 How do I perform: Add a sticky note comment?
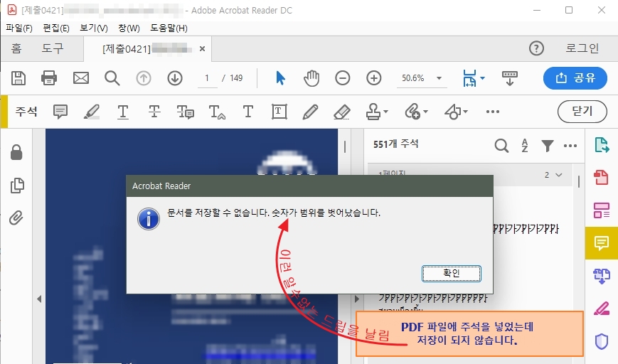click(60, 112)
